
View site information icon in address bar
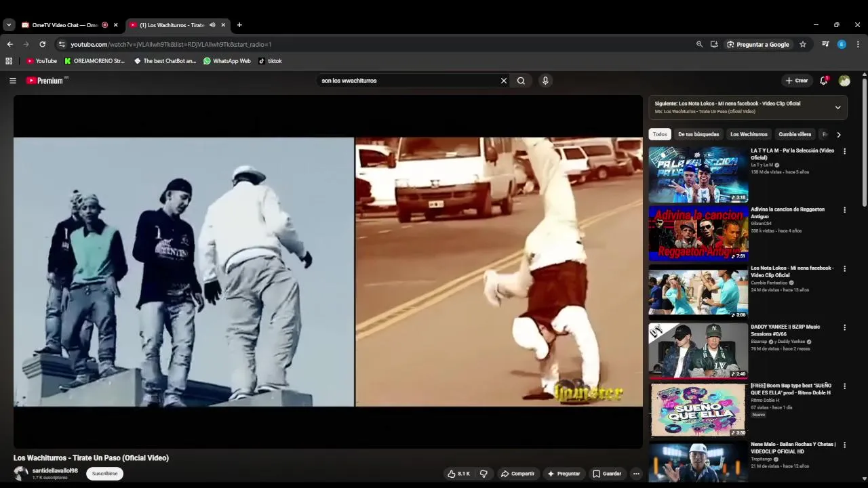click(62, 44)
